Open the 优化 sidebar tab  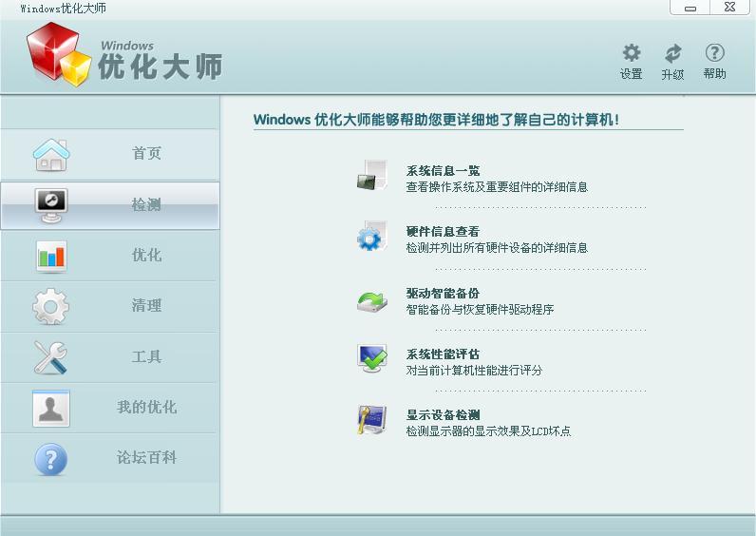[x=110, y=256]
